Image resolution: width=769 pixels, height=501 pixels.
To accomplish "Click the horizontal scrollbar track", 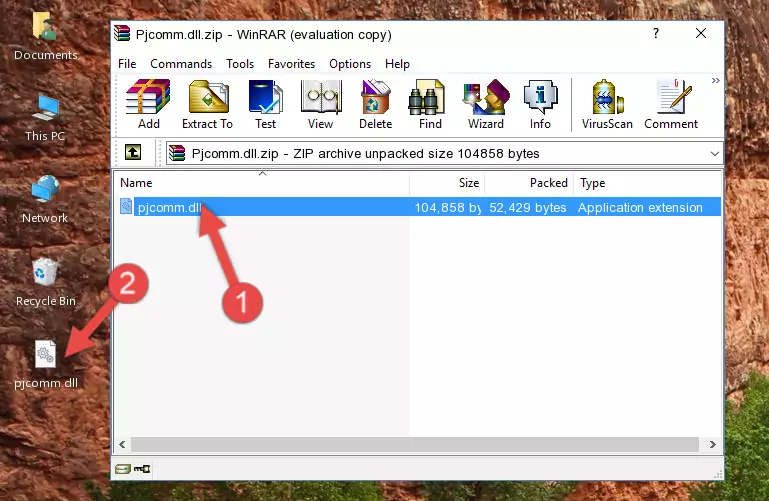I will 414,445.
